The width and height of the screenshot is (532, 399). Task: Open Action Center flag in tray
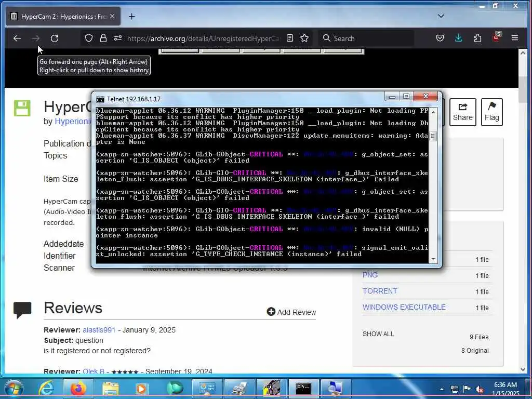(467, 389)
